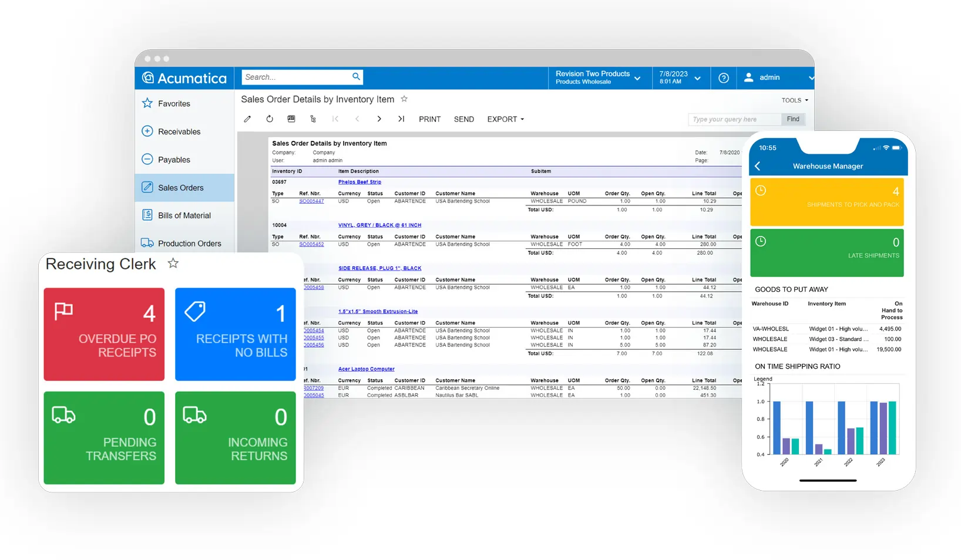The width and height of the screenshot is (961, 560).
Task: Go to first report page
Action: 335,119
